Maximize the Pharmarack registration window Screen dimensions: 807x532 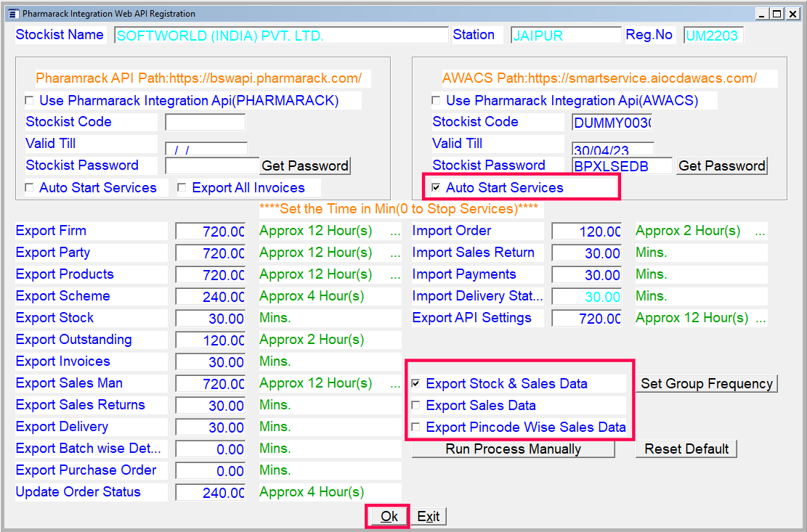776,14
